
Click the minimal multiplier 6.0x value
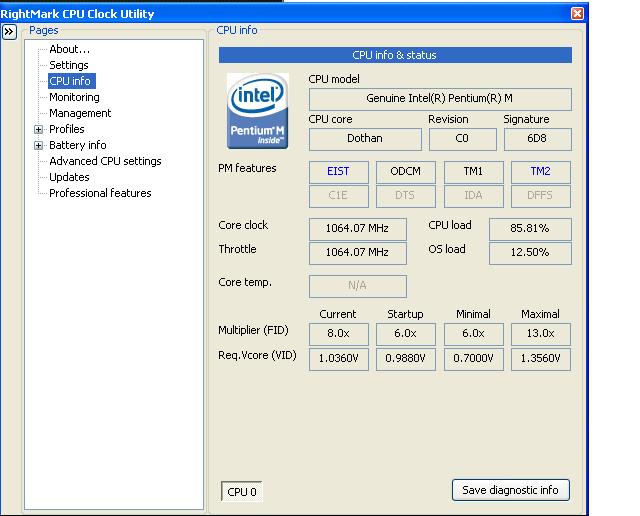click(473, 334)
